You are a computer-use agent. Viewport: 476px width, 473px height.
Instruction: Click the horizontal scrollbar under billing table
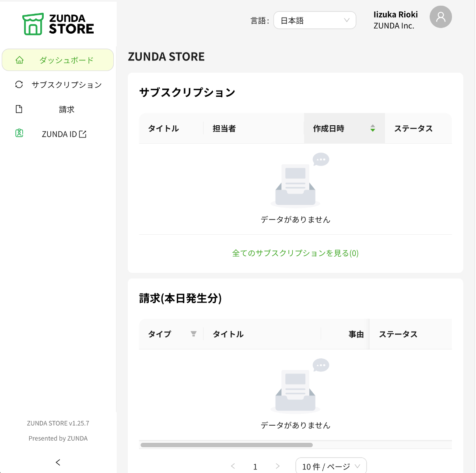(x=227, y=445)
